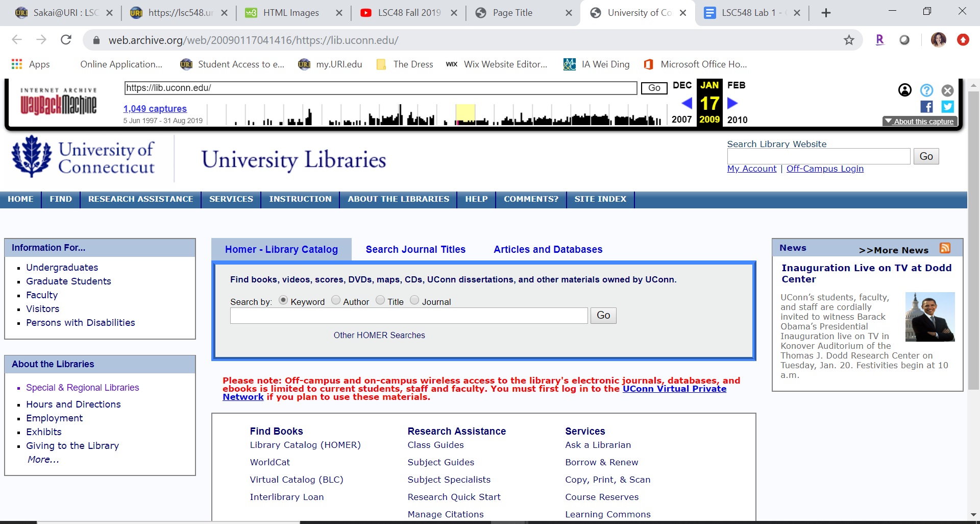Image resolution: width=980 pixels, height=524 pixels.
Task: Open RESEARCH ASSISTANCE menu
Action: click(x=140, y=199)
